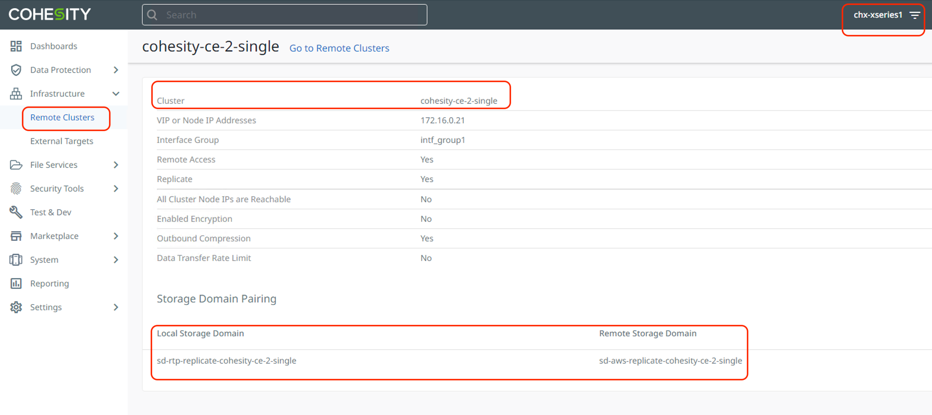Click the Remote Storage Domain column header
Image resolution: width=932 pixels, height=415 pixels.
click(x=648, y=334)
